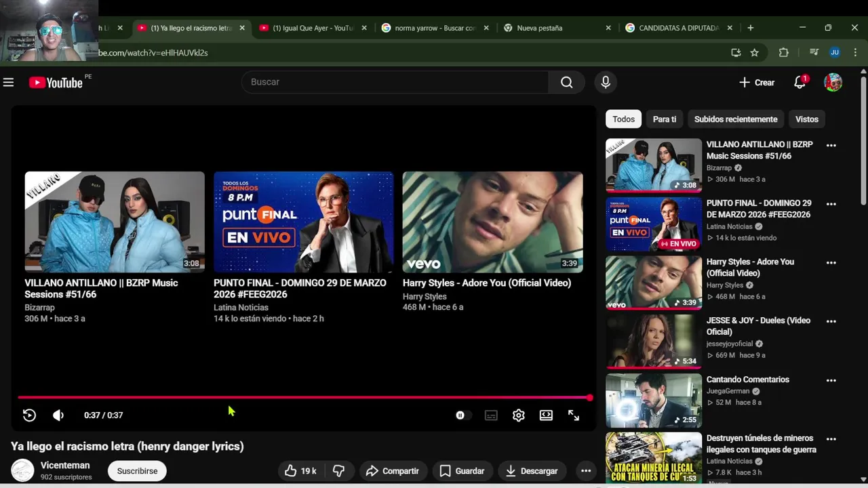Open options for Harry Styles sidebar video

tap(831, 262)
